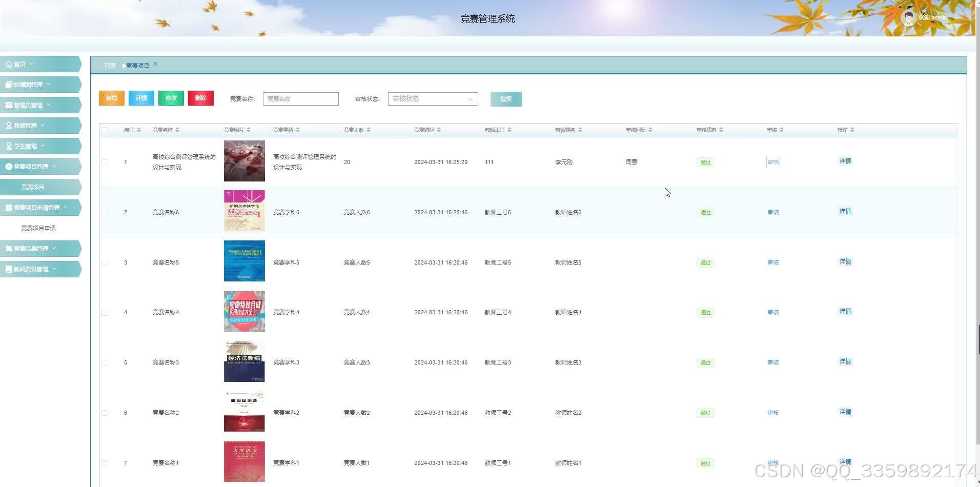Check the row 1 checkbox
This screenshot has height=487, width=980.
click(x=105, y=162)
